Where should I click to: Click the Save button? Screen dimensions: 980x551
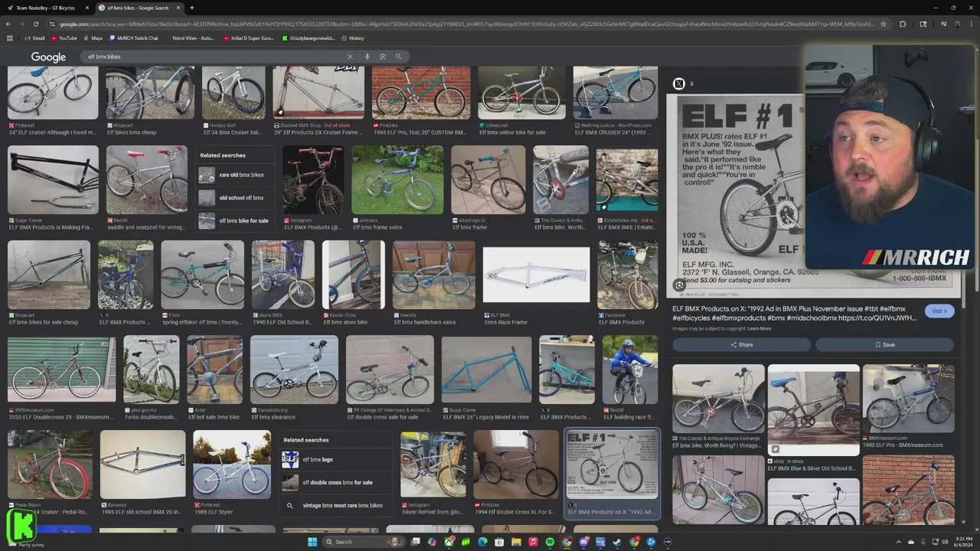pos(884,344)
